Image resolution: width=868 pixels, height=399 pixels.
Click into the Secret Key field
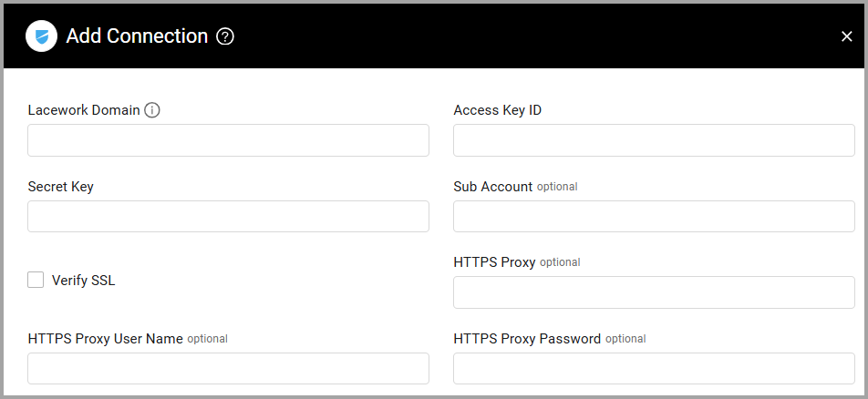228,217
